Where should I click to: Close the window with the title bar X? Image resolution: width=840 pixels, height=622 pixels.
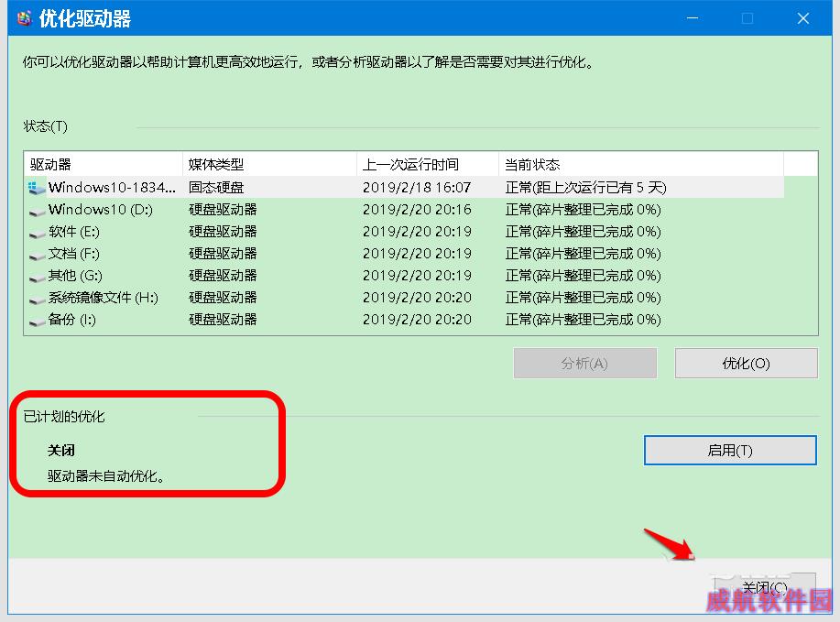click(802, 18)
